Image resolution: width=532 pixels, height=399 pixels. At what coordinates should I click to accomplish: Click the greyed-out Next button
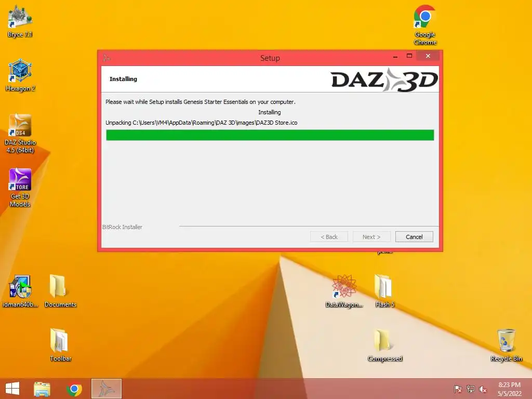(371, 237)
